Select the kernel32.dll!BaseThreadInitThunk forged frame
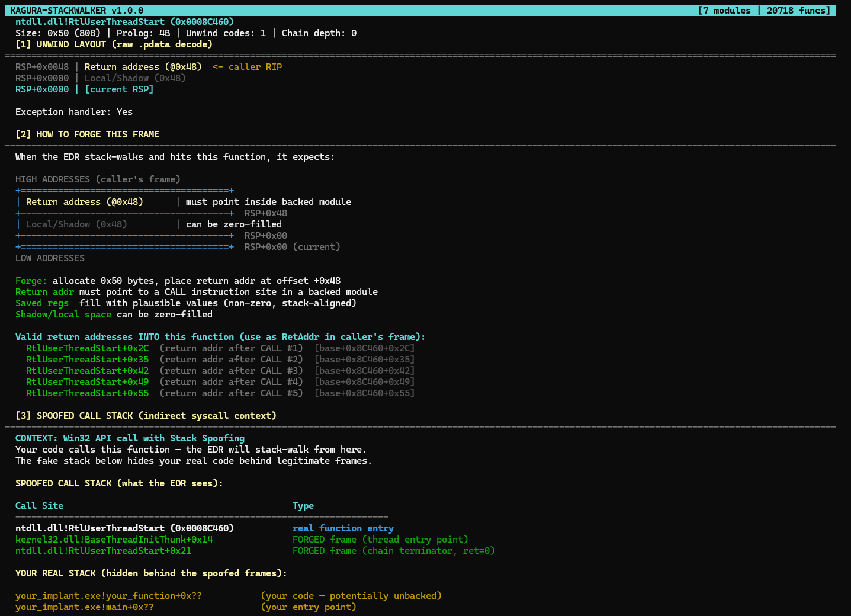Viewport: 851px width, 616px height. 114,539
